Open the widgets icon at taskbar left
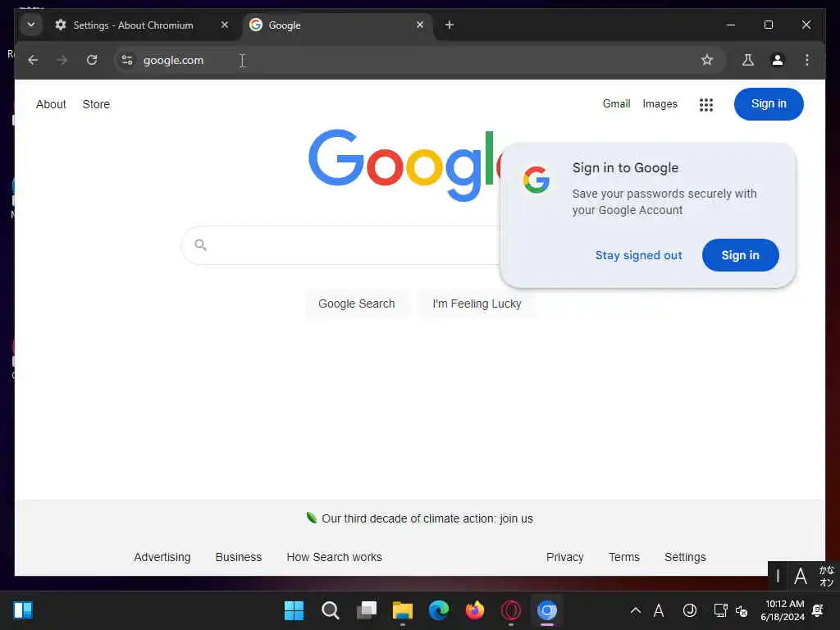 pos(23,610)
